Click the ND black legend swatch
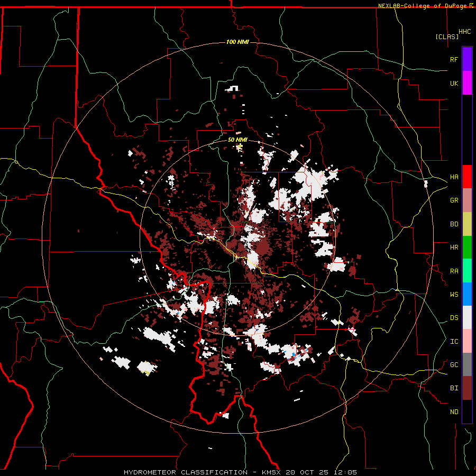The width and height of the screenshot is (476, 476). [x=467, y=411]
